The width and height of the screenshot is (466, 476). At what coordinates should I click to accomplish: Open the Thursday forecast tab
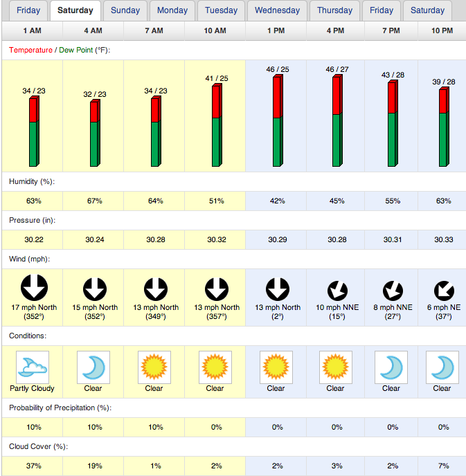(334, 10)
